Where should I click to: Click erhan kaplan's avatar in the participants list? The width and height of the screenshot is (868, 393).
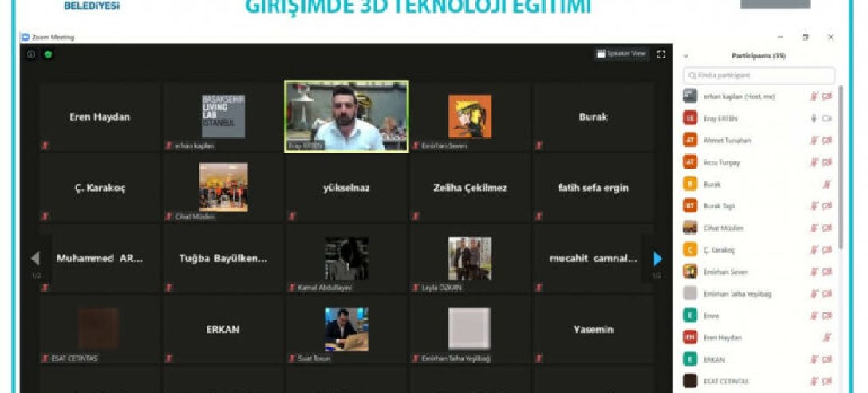pyautogui.click(x=690, y=96)
